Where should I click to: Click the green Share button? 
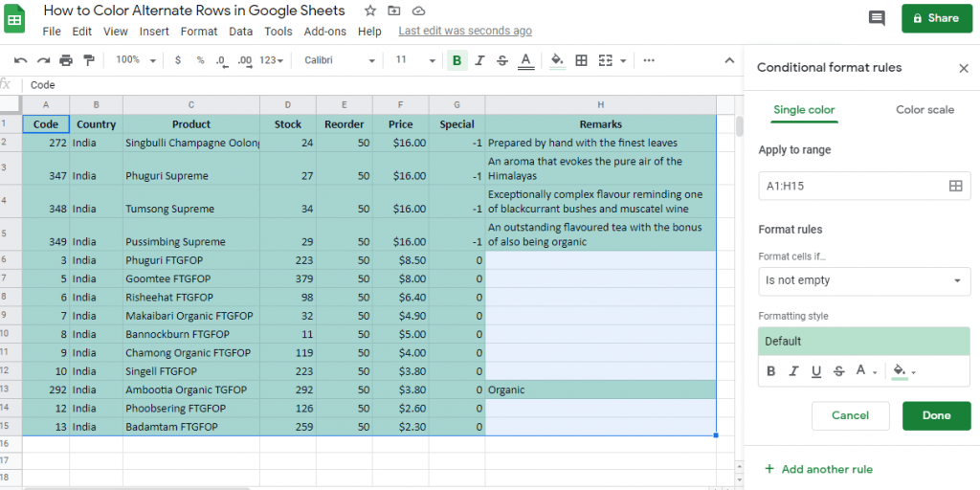point(937,19)
